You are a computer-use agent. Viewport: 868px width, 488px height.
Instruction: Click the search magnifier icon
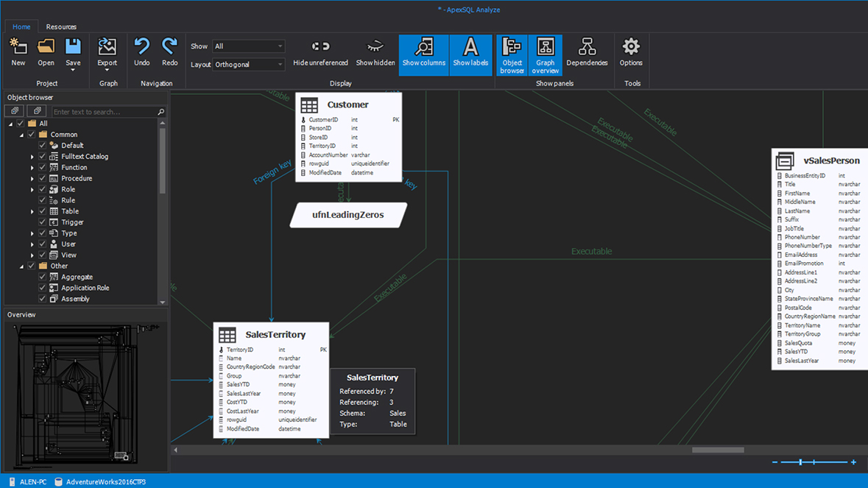[161, 112]
